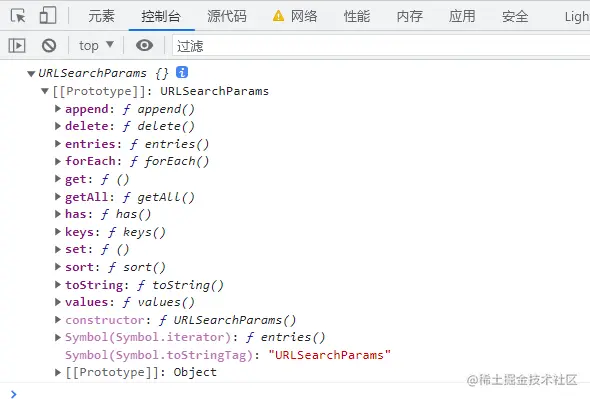Click the ƒ toString() value text
Image resolution: width=590 pixels, height=399 pixels.
click(x=180, y=285)
